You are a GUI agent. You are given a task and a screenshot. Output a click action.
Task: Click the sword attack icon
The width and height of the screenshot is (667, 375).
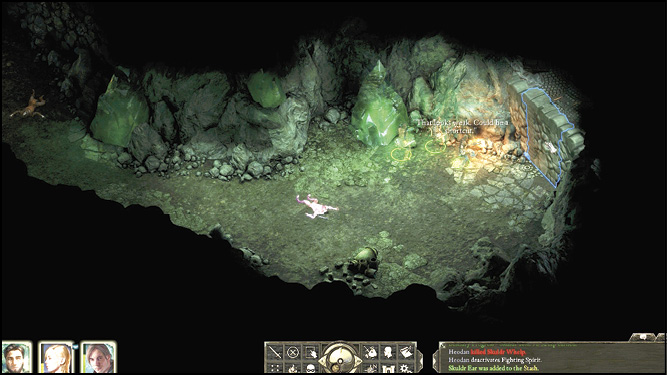[275, 352]
